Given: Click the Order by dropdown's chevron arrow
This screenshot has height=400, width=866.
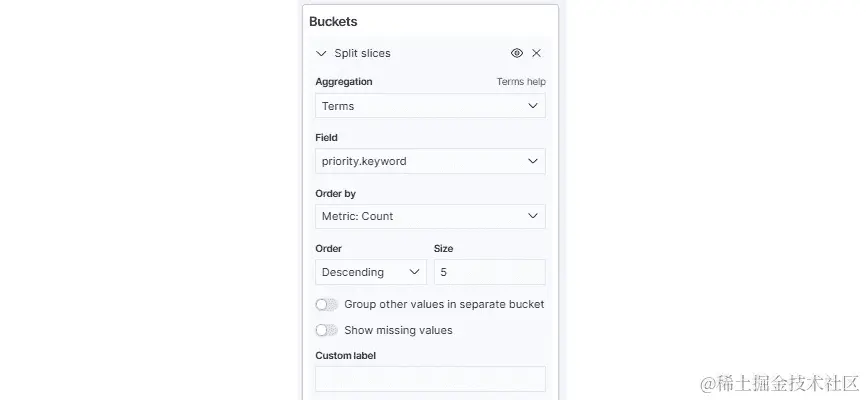Looking at the screenshot, I should pyautogui.click(x=533, y=216).
